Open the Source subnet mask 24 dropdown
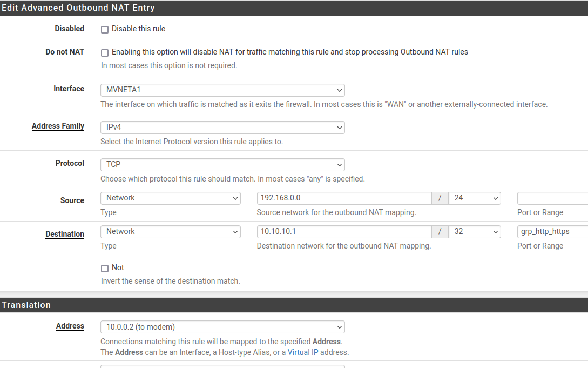 click(x=475, y=198)
